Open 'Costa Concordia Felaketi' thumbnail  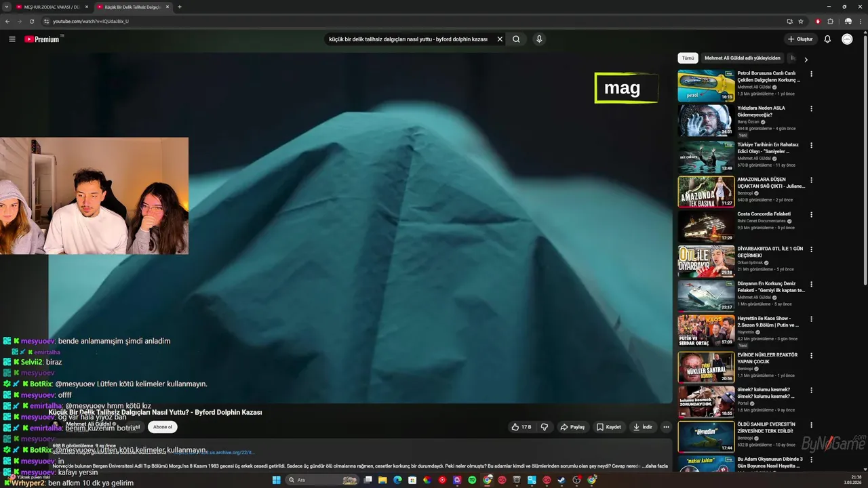tap(706, 226)
